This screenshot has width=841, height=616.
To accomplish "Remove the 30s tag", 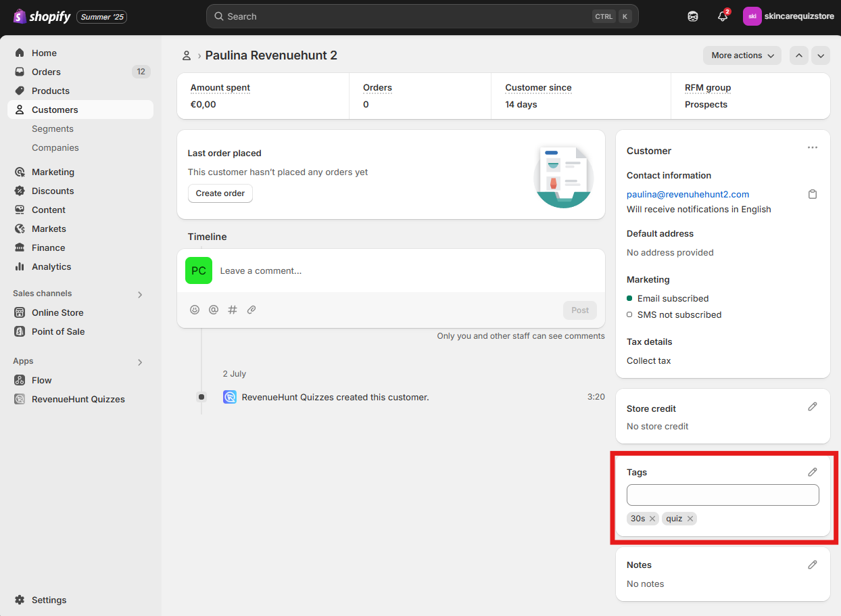I will point(652,519).
